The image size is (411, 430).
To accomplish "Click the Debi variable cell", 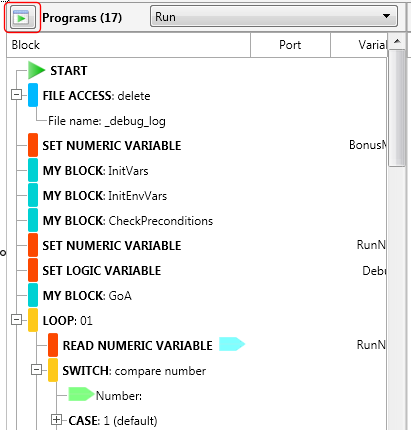I will (375, 271).
